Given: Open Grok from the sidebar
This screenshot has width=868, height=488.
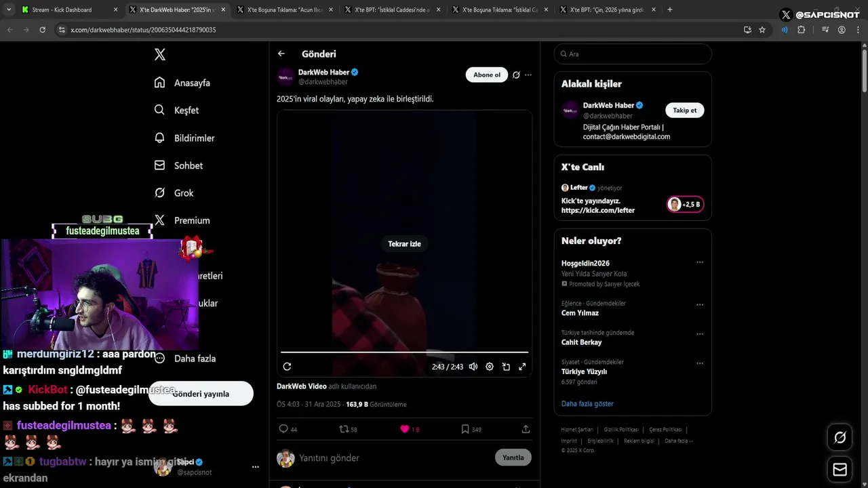Looking at the screenshot, I should (x=174, y=192).
